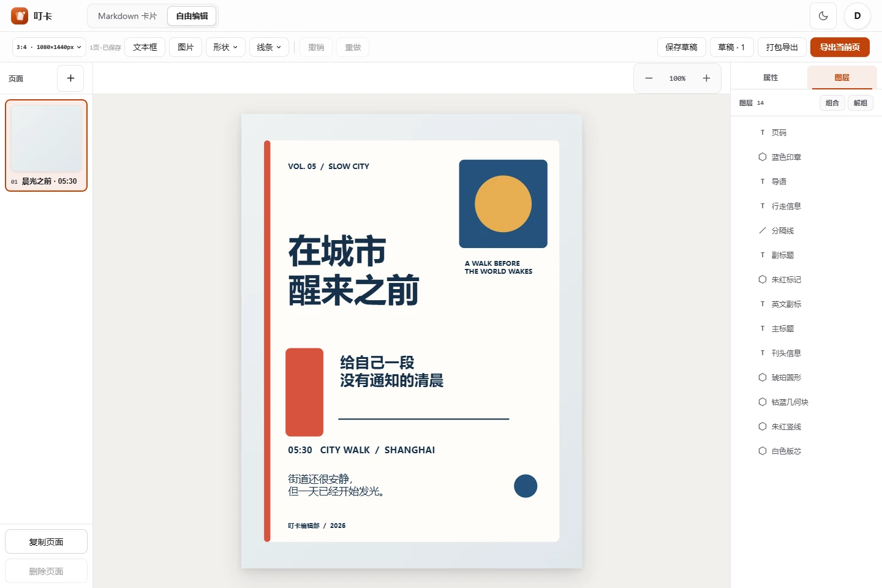Click the plus icon to add page
The image size is (882, 588).
70,78
